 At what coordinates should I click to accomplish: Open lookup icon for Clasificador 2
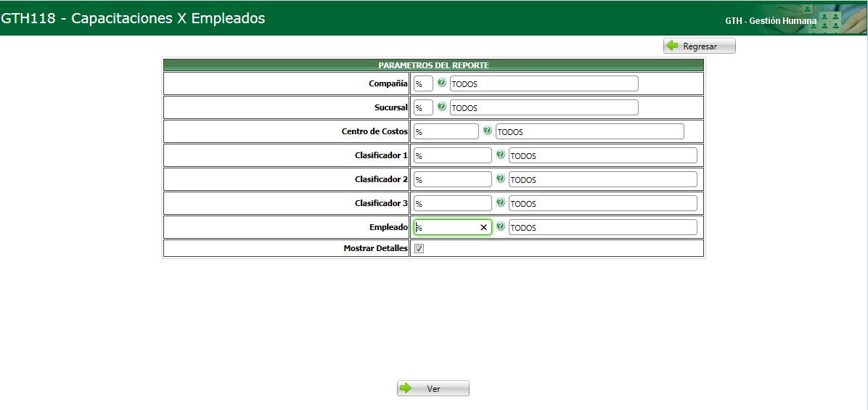[x=501, y=179]
